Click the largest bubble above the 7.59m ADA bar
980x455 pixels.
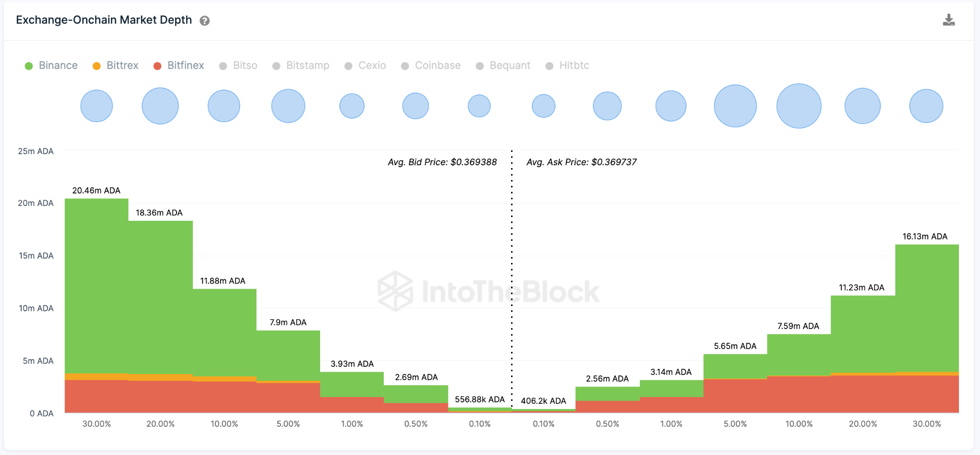[x=799, y=106]
